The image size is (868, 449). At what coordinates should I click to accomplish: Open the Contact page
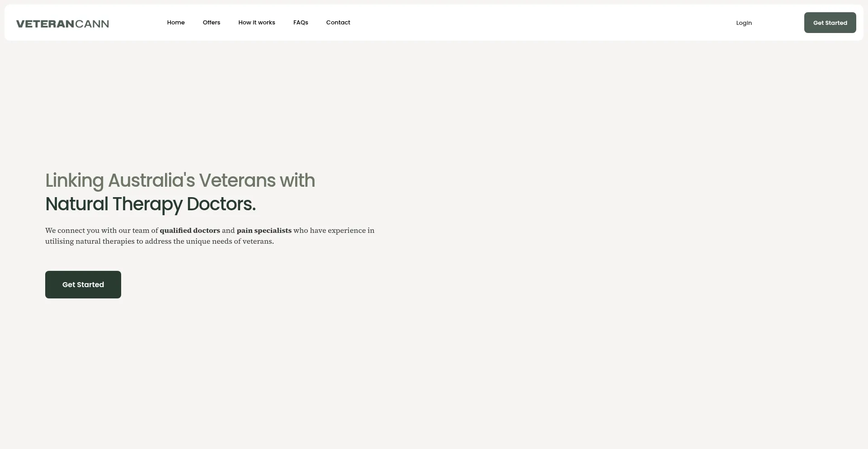click(x=338, y=23)
